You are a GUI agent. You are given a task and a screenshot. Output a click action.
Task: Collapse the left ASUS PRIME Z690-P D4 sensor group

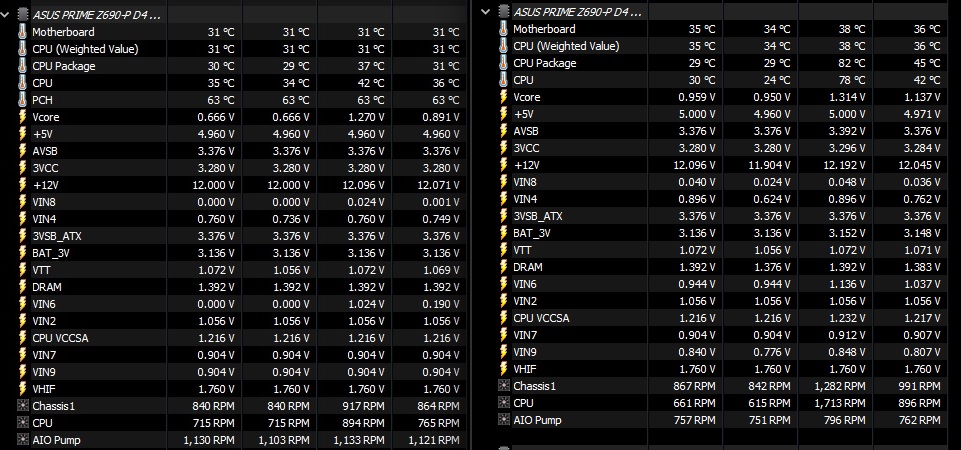(7, 15)
